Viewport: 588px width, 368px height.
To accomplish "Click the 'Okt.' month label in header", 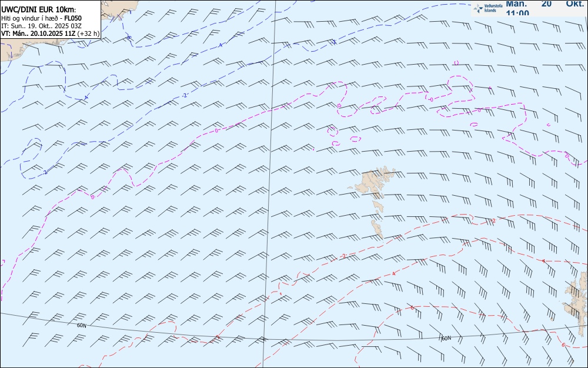I will click(x=575, y=4).
